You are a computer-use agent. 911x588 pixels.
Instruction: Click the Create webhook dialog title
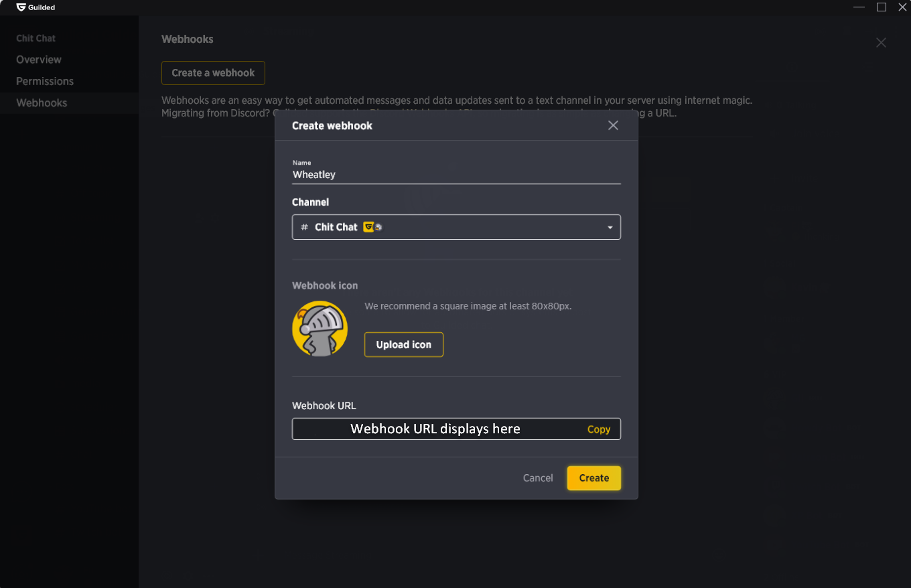332,125
